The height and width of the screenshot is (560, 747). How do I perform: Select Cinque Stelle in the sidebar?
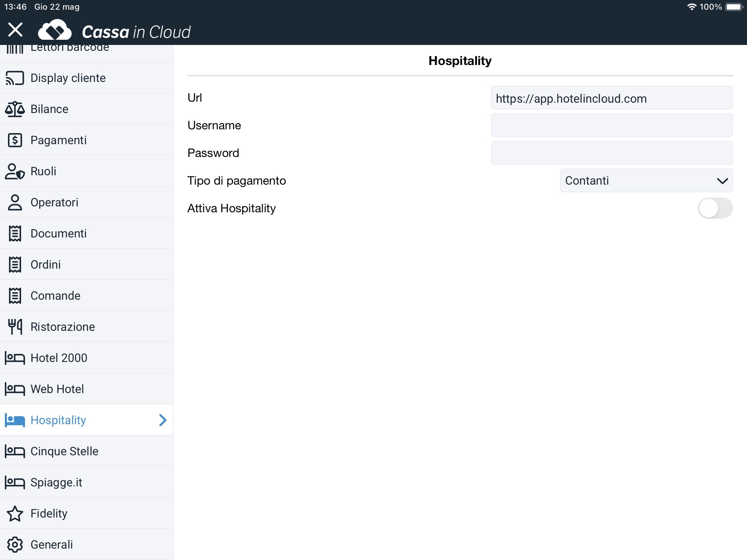(65, 451)
